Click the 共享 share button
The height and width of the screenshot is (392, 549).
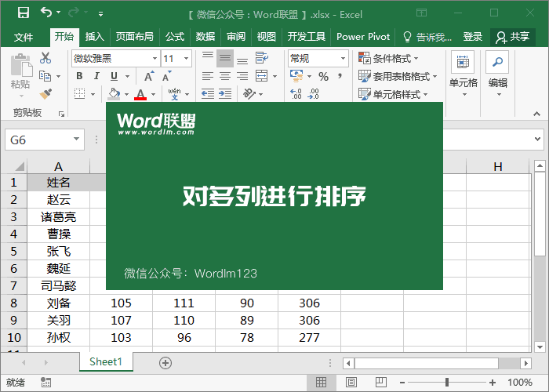pyautogui.click(x=513, y=37)
